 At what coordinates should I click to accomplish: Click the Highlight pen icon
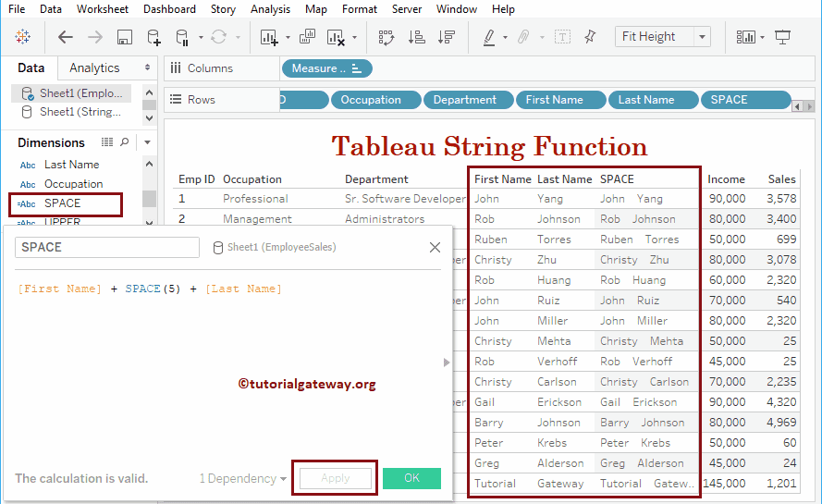tap(489, 37)
